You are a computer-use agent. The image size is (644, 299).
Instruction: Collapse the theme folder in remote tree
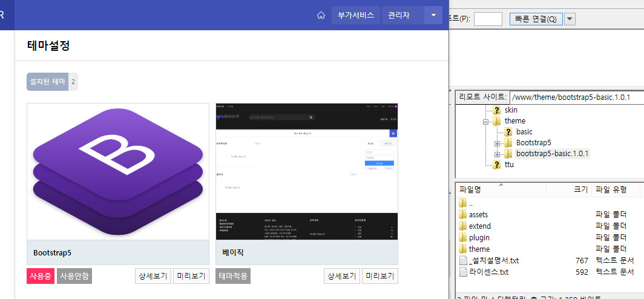[486, 121]
